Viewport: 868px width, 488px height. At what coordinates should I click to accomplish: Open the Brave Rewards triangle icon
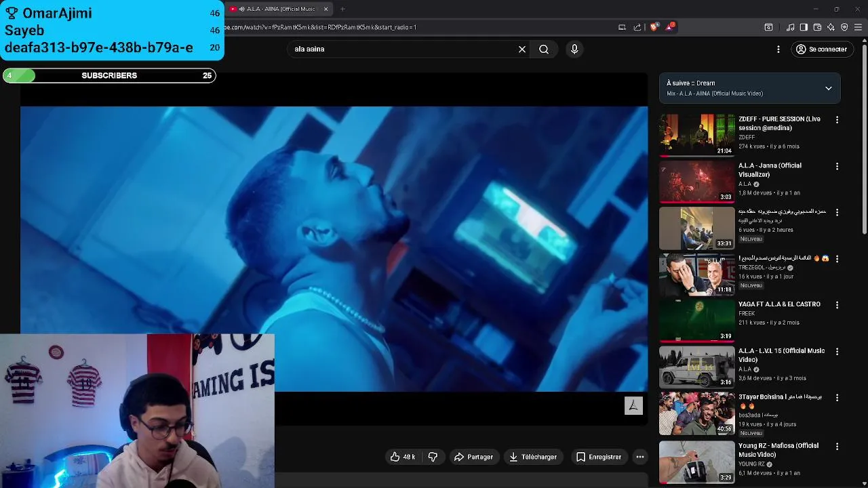[670, 27]
